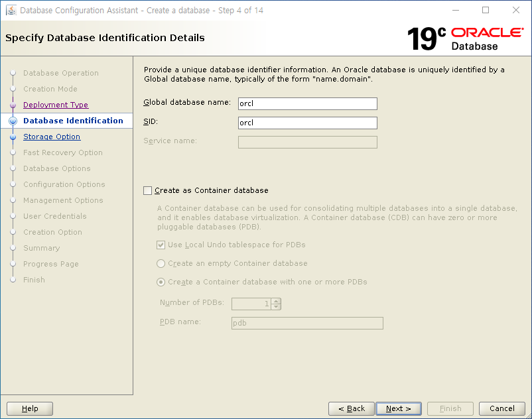Click the 'SID:' label
The width and height of the screenshot is (532, 419).
pyautogui.click(x=151, y=122)
